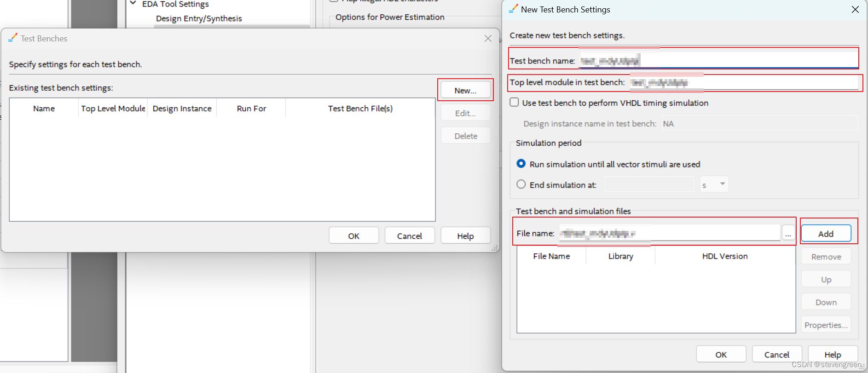
Task: Cancel New Test Bench Settings
Action: [776, 354]
